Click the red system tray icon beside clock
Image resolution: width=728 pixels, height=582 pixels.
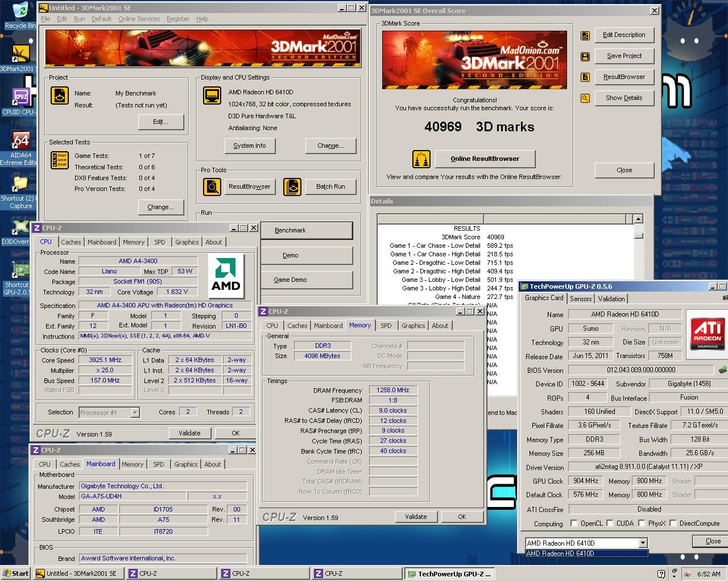tap(688, 574)
